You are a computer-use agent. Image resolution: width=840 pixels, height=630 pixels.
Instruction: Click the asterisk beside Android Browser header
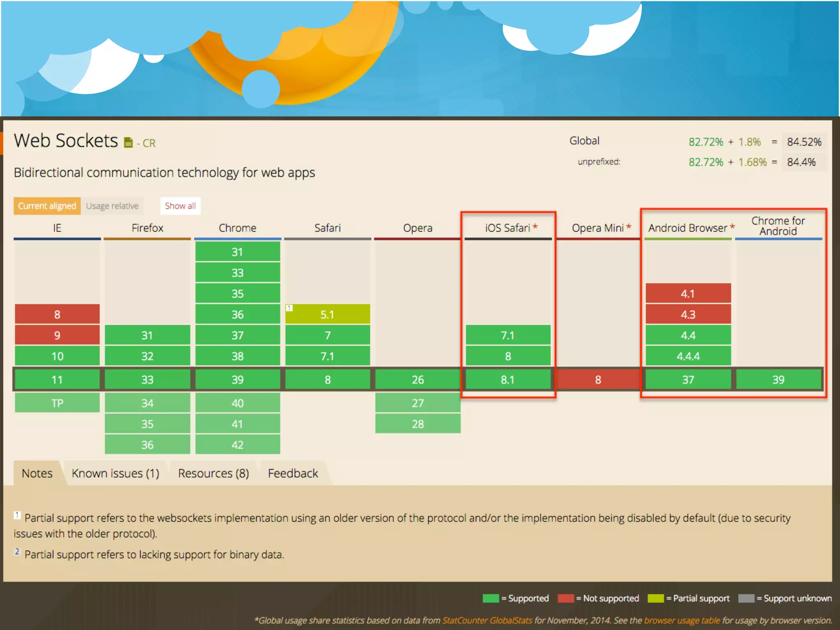(732, 226)
